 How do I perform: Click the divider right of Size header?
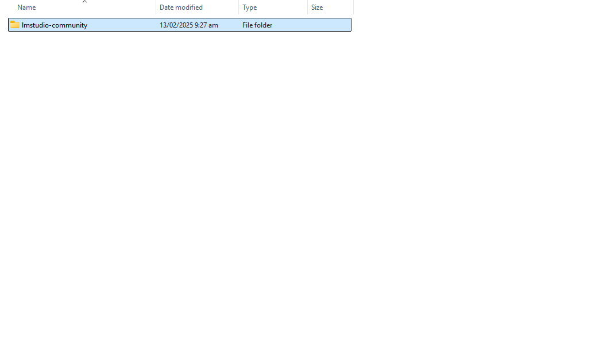coord(353,7)
